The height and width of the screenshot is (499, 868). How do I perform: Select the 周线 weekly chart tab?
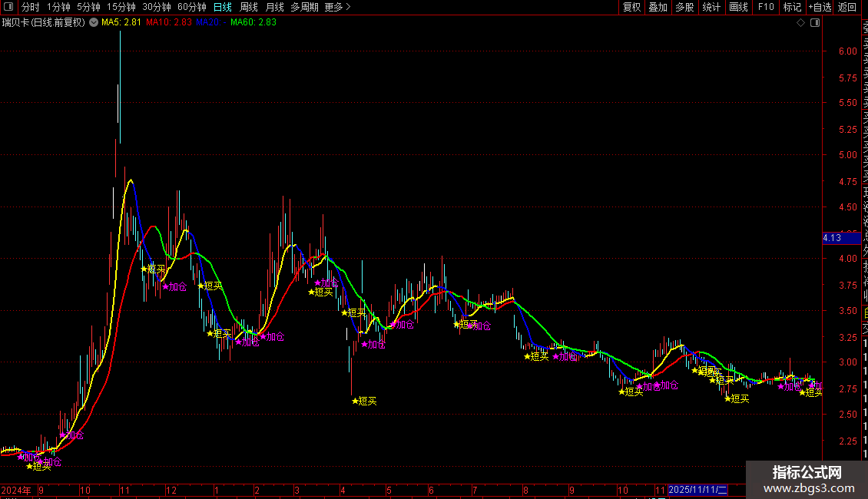[x=249, y=7]
